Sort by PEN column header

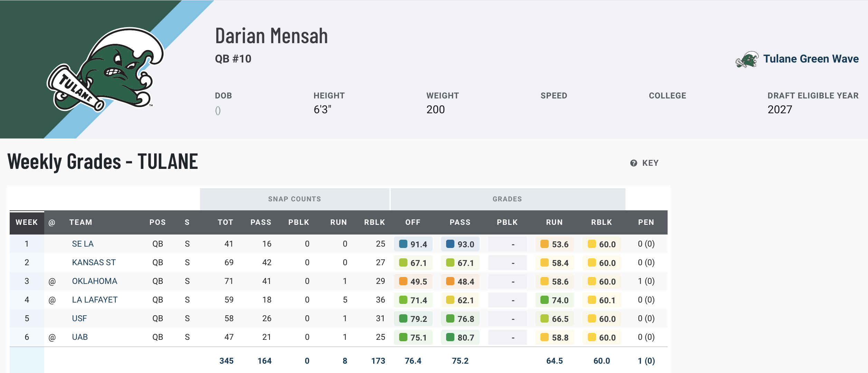pyautogui.click(x=646, y=222)
